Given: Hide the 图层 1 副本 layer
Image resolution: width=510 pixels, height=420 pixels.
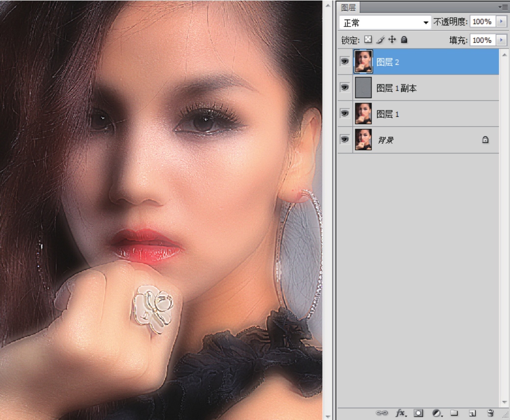Looking at the screenshot, I should coord(345,87).
